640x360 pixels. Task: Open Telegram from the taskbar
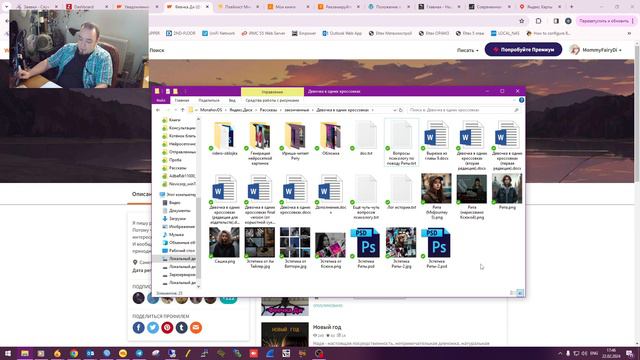click(x=139, y=353)
